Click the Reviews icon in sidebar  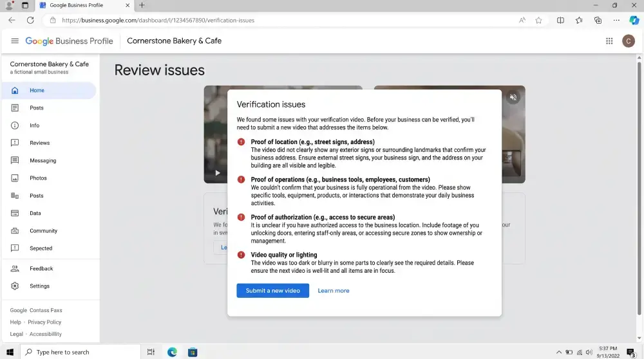(x=15, y=143)
